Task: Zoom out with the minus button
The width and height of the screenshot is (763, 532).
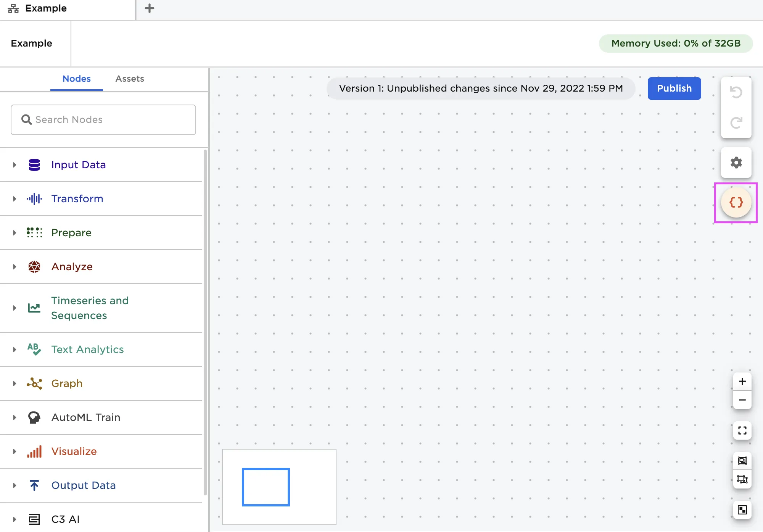Action: [742, 400]
